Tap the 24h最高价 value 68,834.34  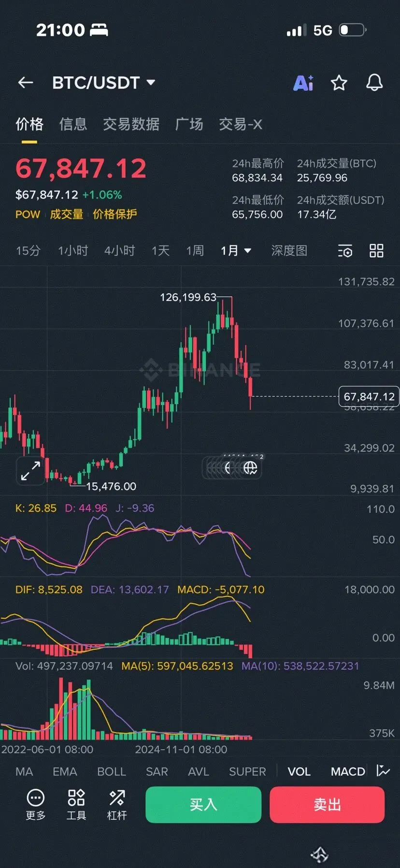[257, 178]
